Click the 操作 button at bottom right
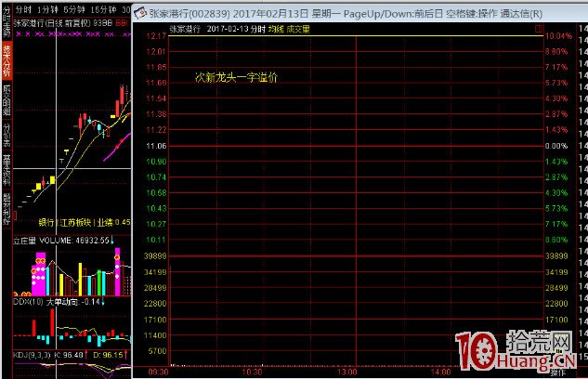Image resolution: width=588 pixels, height=379 pixels. (x=557, y=373)
